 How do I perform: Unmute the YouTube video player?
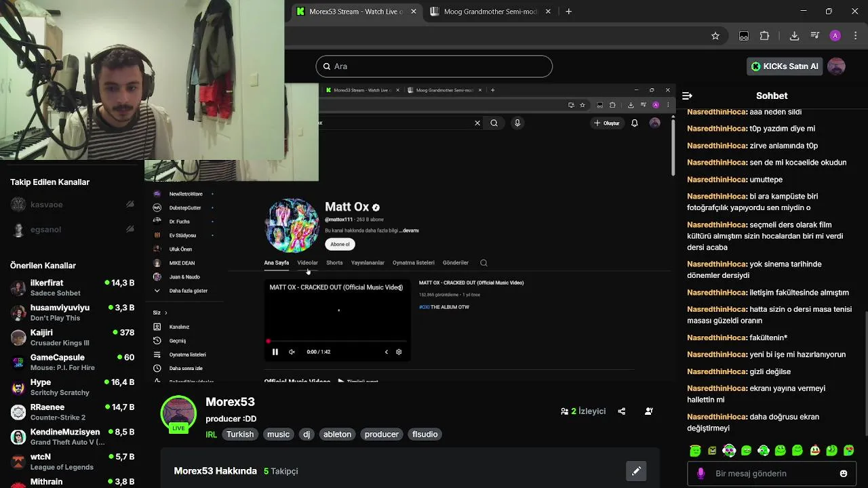292,352
